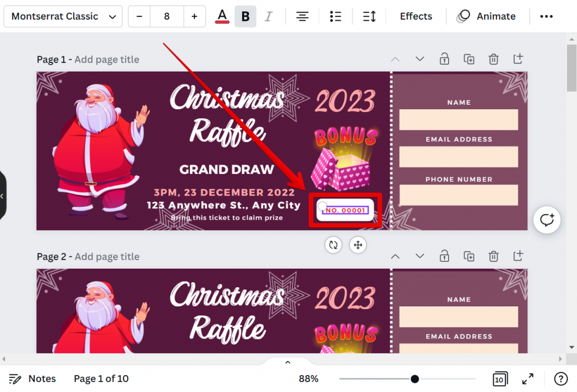Select the bulleted list icon
The height and width of the screenshot is (392, 577).
coord(335,16)
